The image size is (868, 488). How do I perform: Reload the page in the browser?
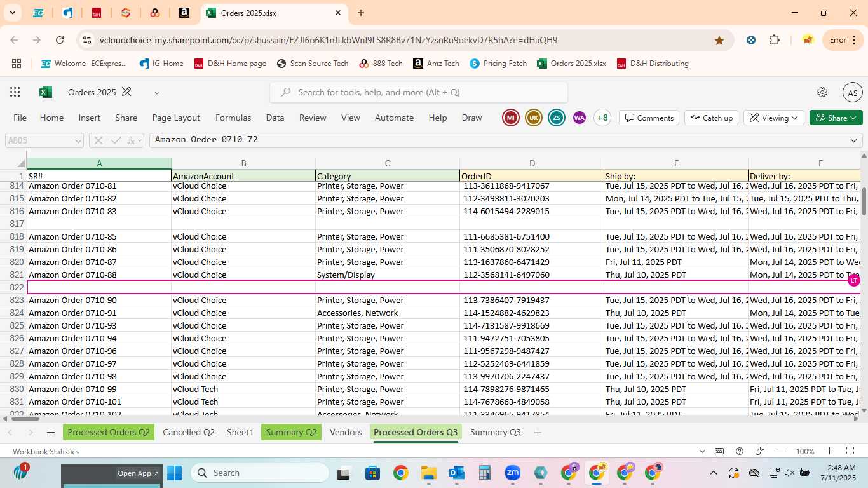tap(60, 40)
